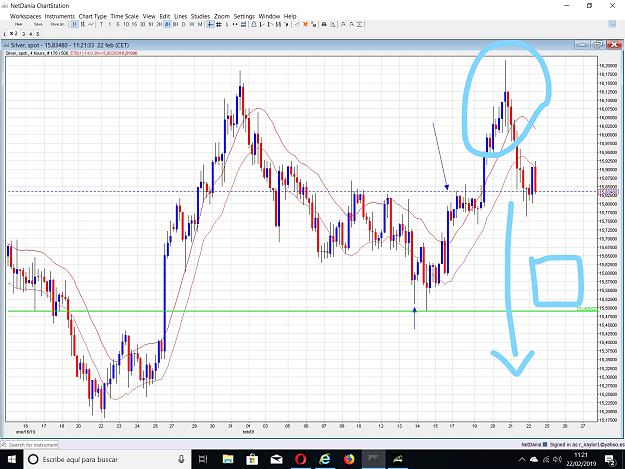
Task: Open the Workspaces menu
Action: [26, 16]
